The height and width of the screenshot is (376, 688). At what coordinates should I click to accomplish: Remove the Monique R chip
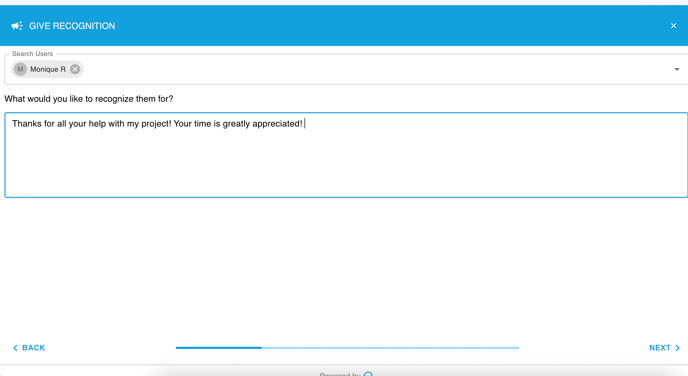point(75,69)
